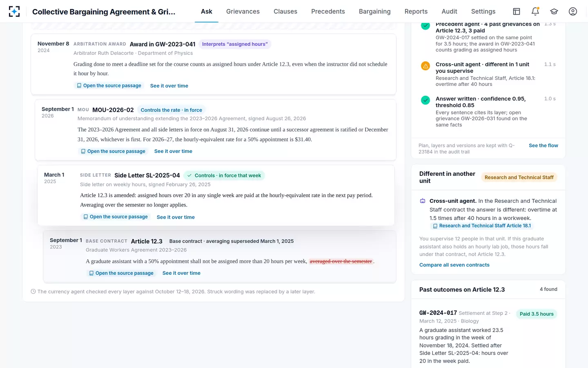Click the clock icon beside currency agent note
The width and height of the screenshot is (588, 368).
pos(33,292)
